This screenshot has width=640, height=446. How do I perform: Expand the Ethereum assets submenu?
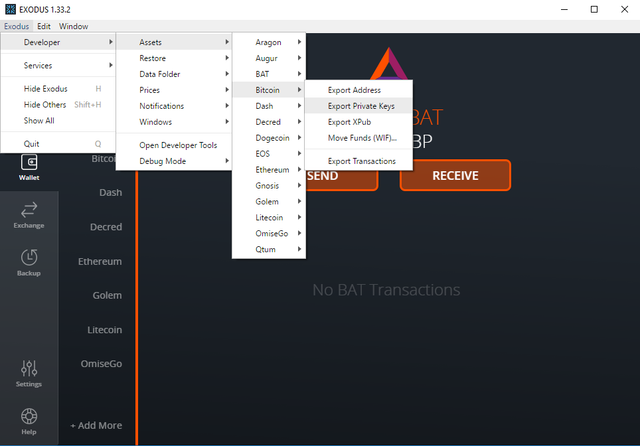pyautogui.click(x=268, y=170)
